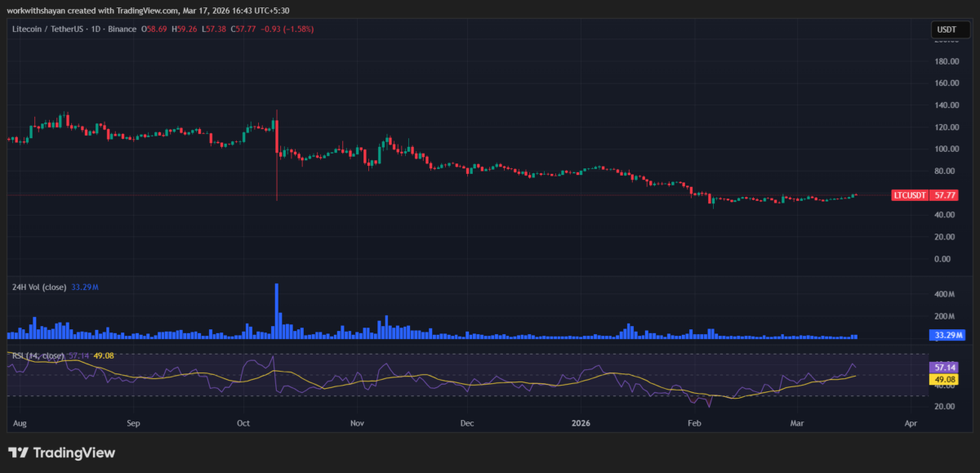
Task: Click the yellow 49.08 RSI average label
Action: 947,379
